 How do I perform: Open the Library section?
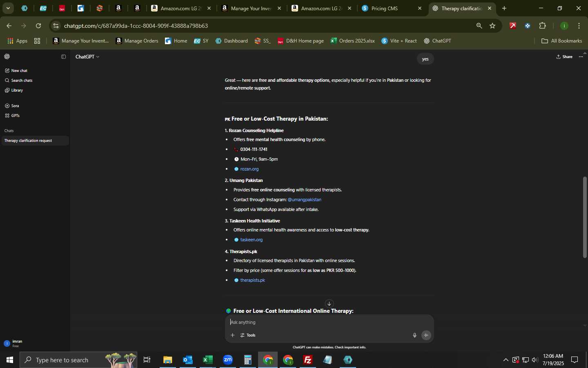14,90
